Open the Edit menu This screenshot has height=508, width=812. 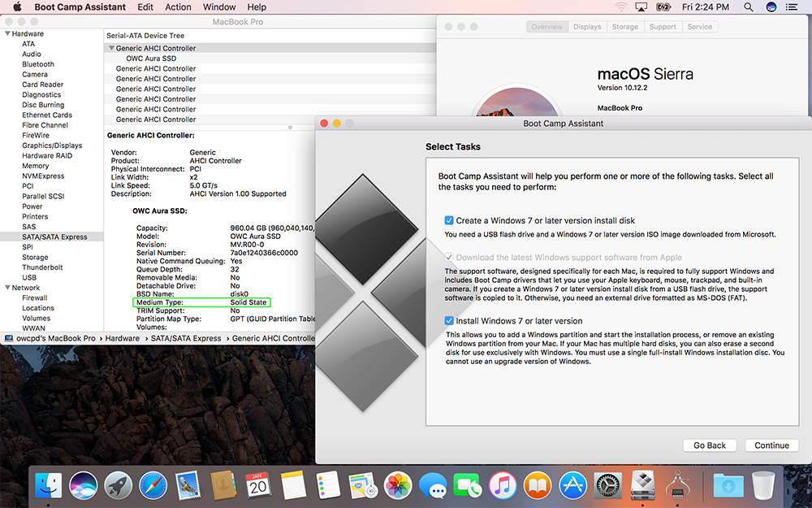145,7
